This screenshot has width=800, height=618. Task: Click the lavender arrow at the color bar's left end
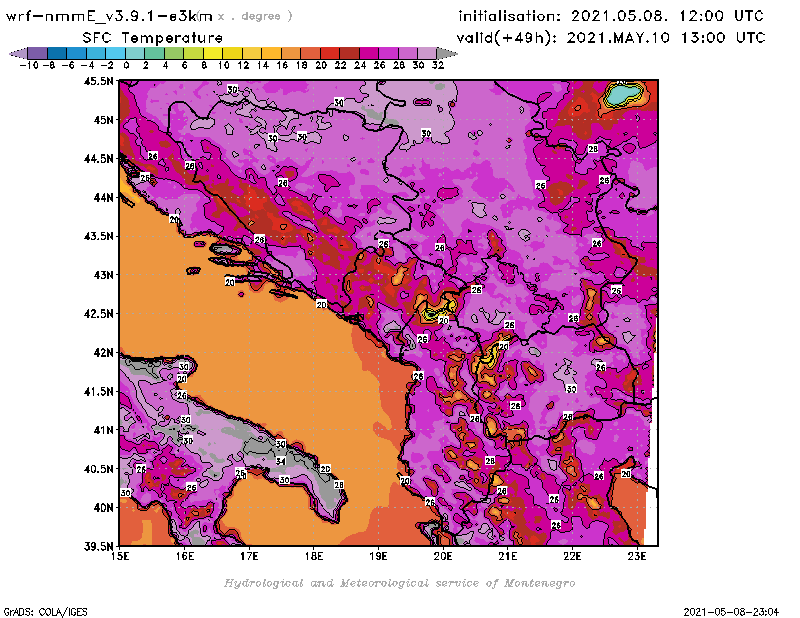coord(16,53)
